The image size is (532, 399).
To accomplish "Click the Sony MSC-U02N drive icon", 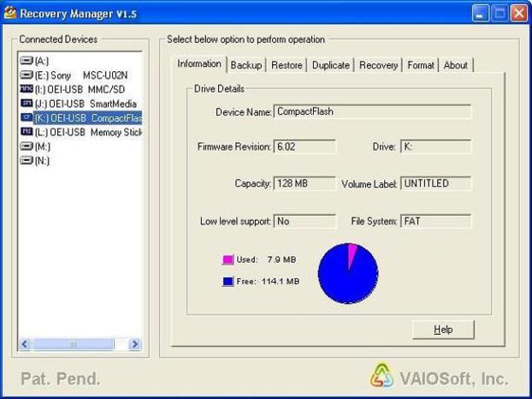I will 26,75.
